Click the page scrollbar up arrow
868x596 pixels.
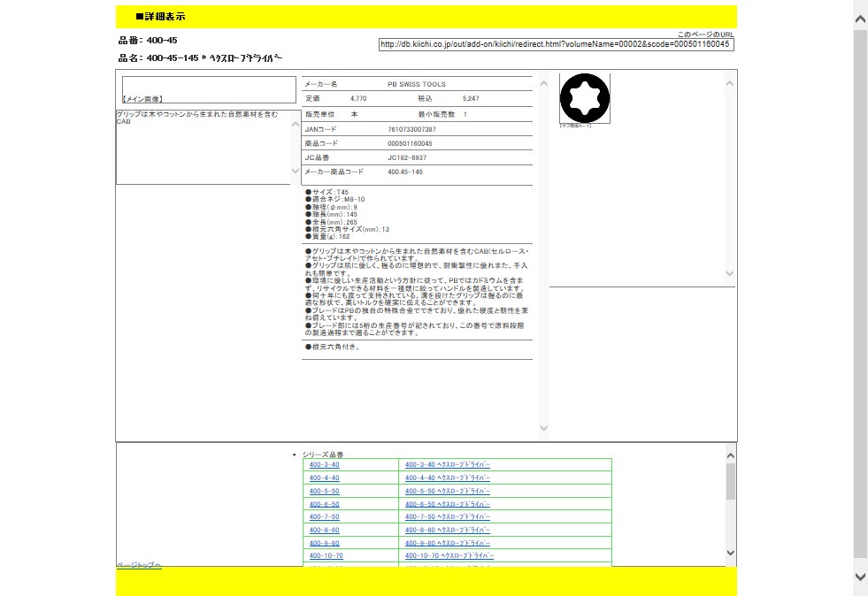[860, 19]
